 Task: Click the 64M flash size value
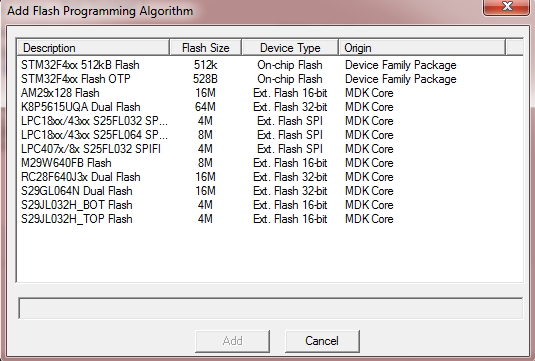[205, 107]
